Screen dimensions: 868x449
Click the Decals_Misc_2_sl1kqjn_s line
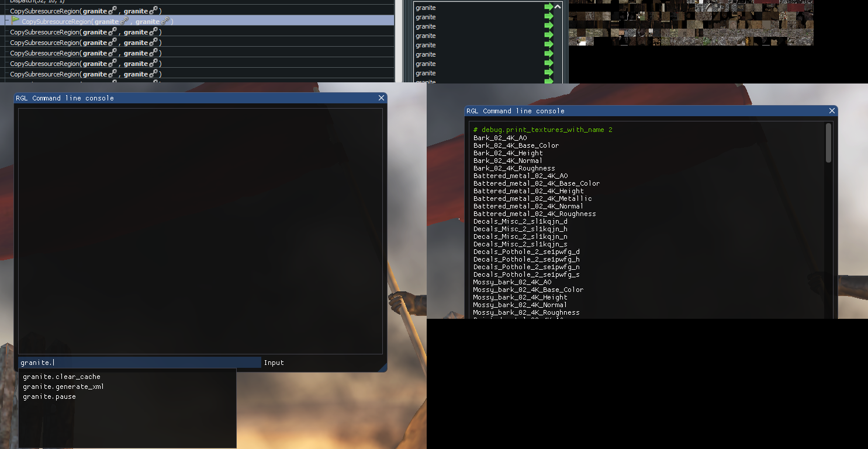pos(520,244)
